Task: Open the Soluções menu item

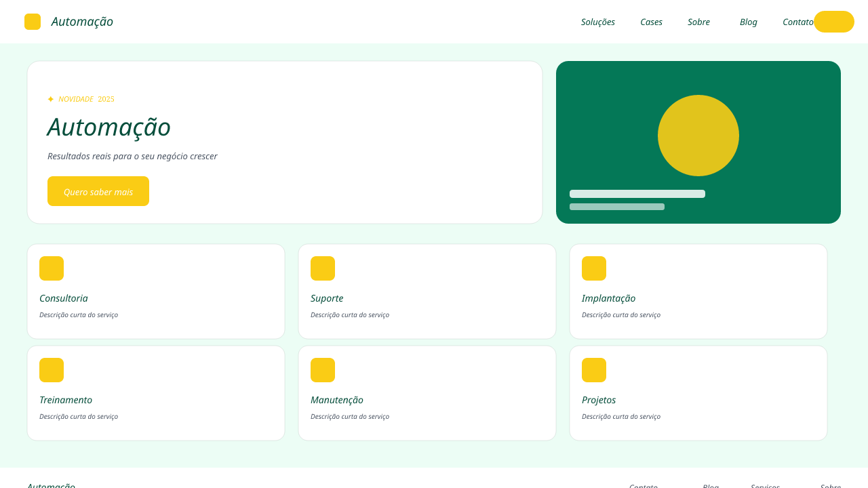Action: pos(598,22)
